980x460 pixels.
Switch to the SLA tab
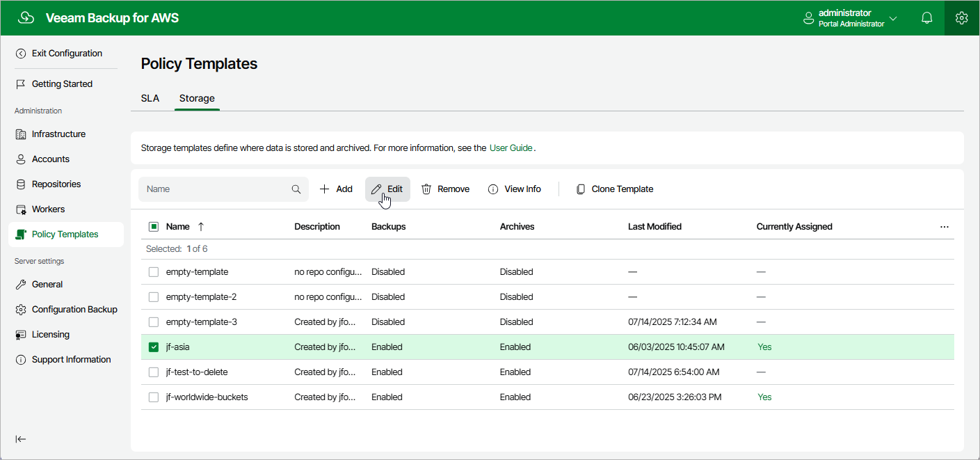[x=150, y=98]
